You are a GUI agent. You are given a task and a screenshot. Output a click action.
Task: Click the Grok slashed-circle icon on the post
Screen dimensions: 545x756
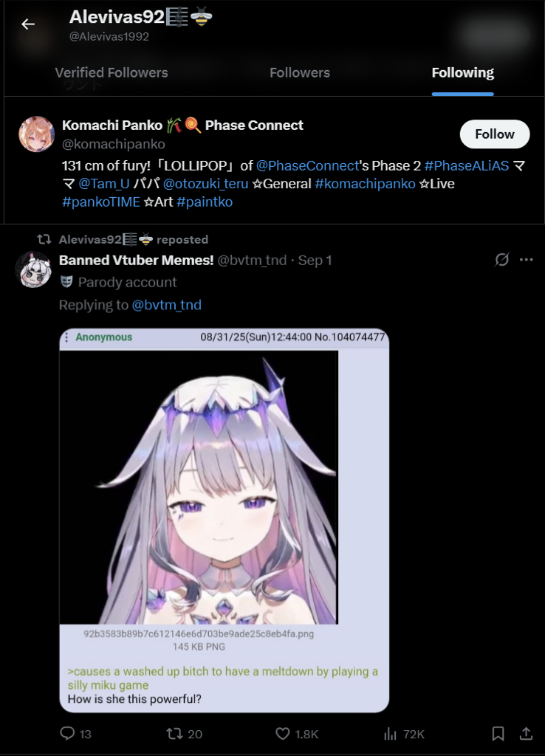(501, 259)
